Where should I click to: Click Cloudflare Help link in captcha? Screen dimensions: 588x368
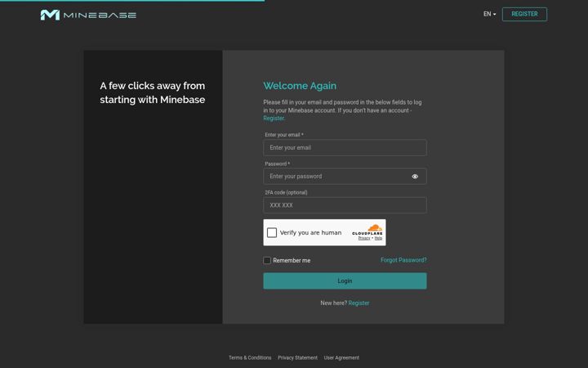click(x=378, y=238)
